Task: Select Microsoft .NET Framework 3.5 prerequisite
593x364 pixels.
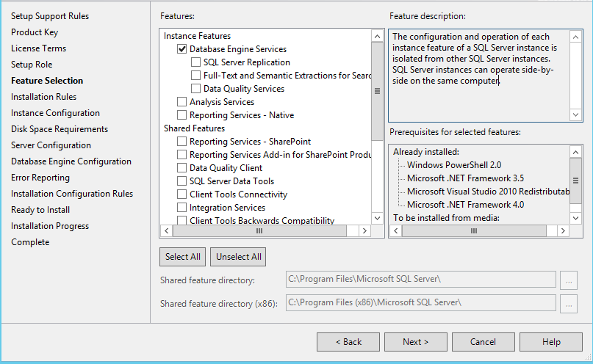Action: tap(466, 178)
